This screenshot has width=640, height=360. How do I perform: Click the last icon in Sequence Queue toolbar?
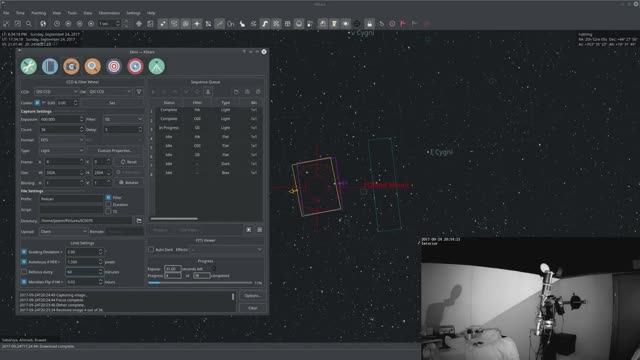[258, 92]
